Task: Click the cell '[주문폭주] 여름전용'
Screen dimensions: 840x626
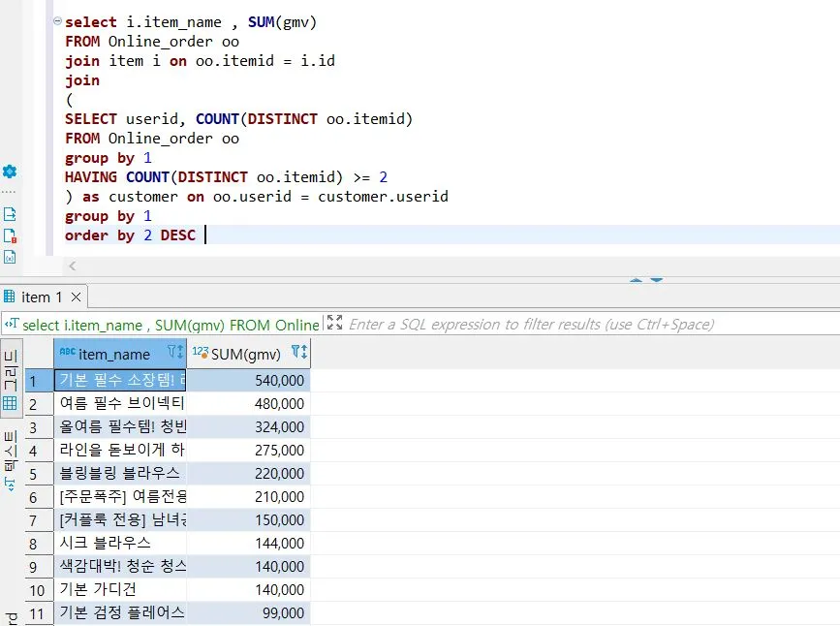Action: pos(120,496)
